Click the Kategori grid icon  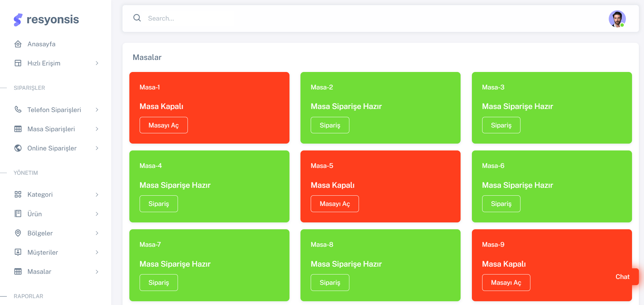tap(18, 194)
